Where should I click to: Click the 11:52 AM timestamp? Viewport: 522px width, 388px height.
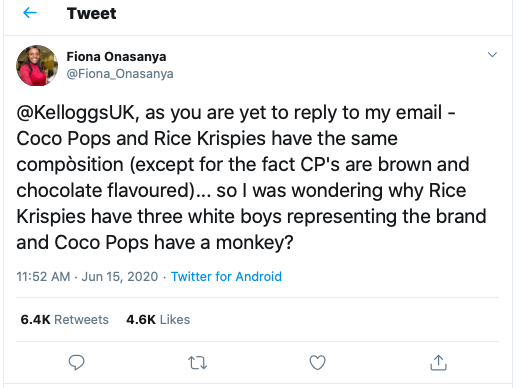pyautogui.click(x=43, y=277)
